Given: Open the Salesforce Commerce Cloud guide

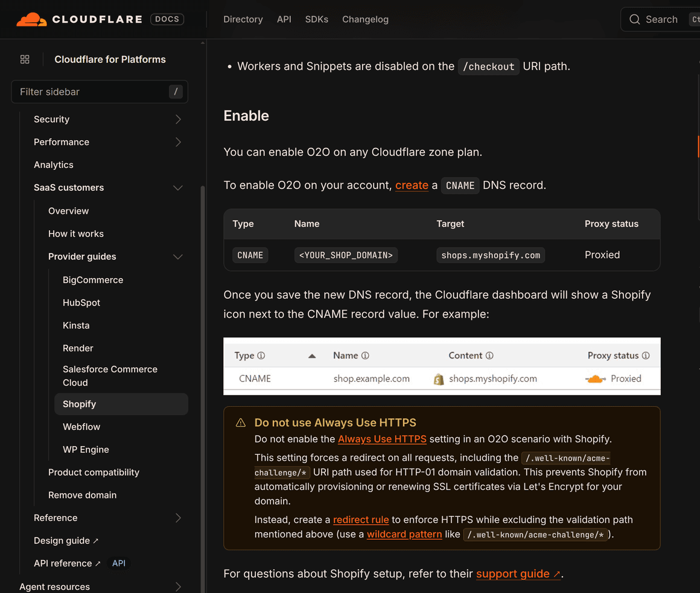Looking at the screenshot, I should tap(110, 376).
